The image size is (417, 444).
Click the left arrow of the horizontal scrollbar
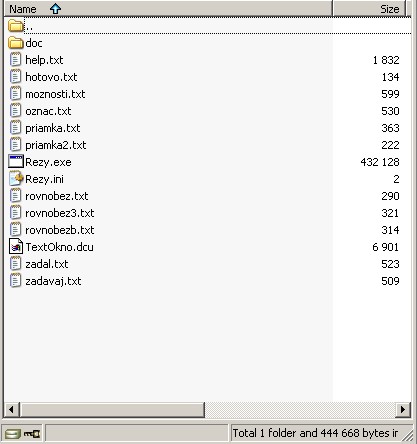click(11, 409)
